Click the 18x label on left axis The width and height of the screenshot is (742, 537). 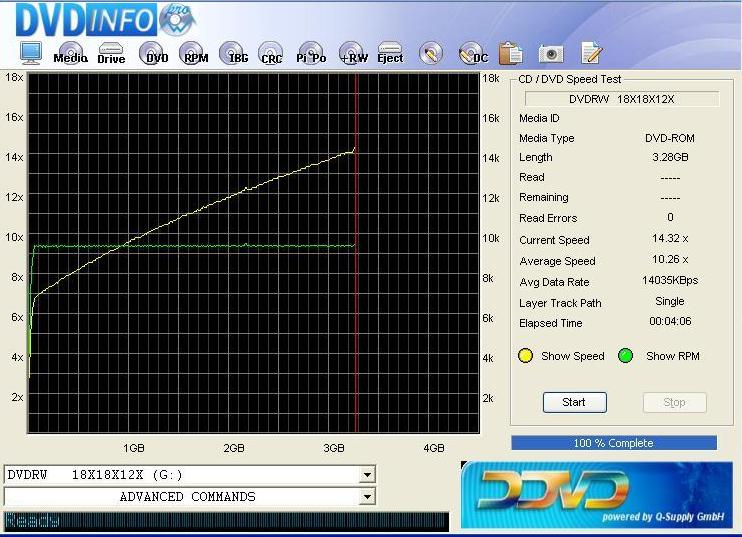point(14,78)
